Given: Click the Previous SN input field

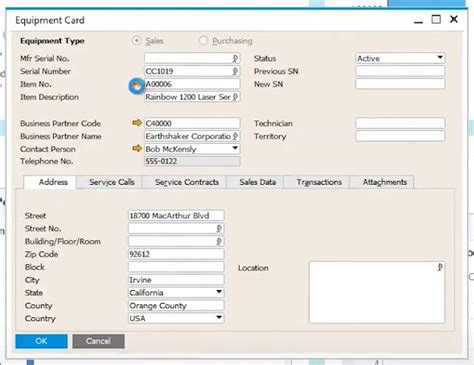Looking at the screenshot, I should point(400,71).
